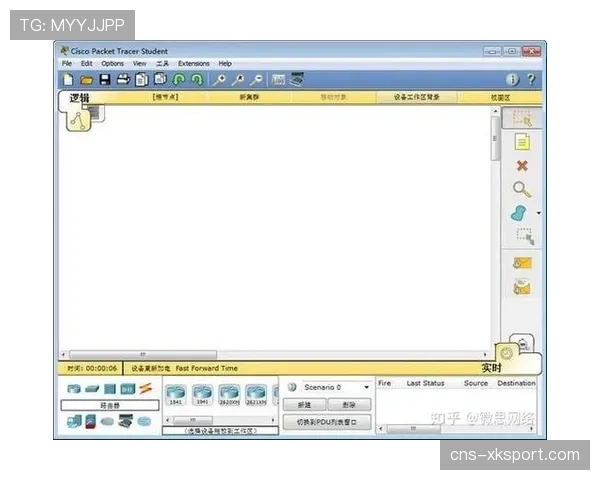Click the Copy toolbar icon

(x=142, y=80)
